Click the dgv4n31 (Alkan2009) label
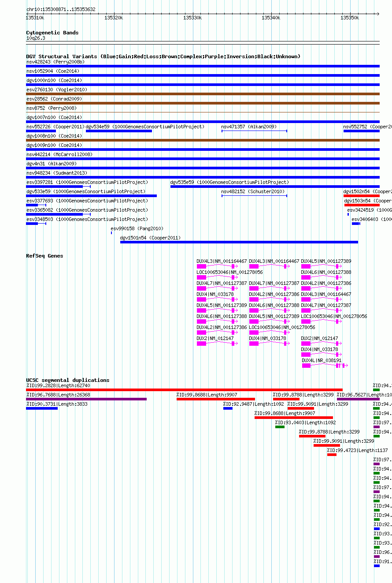392x583 pixels. (x=52, y=164)
